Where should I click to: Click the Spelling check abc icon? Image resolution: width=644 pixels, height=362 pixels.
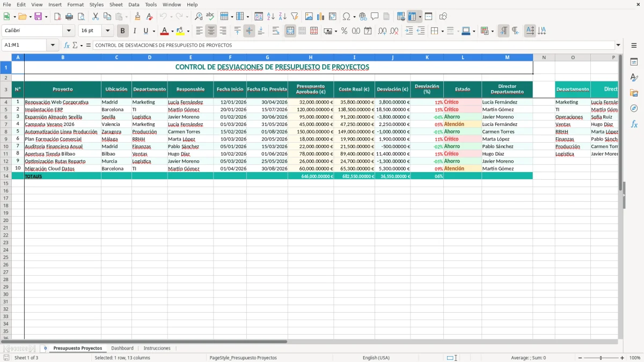click(x=210, y=17)
